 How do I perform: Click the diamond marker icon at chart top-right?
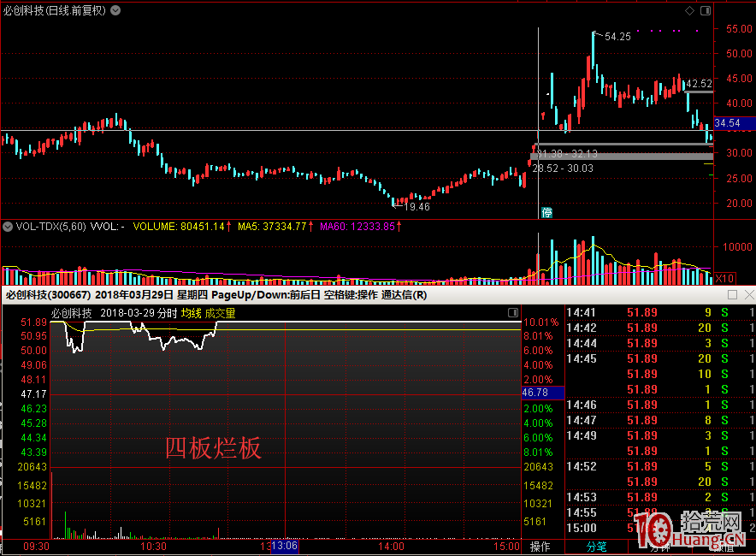tap(689, 10)
